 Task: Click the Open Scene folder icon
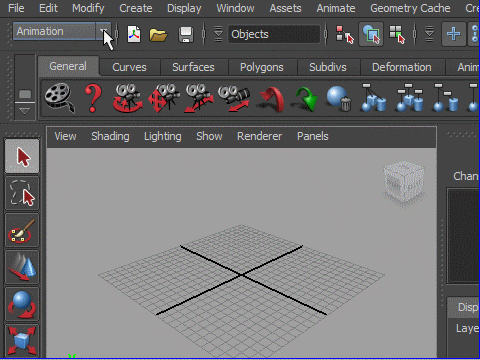pyautogui.click(x=158, y=34)
